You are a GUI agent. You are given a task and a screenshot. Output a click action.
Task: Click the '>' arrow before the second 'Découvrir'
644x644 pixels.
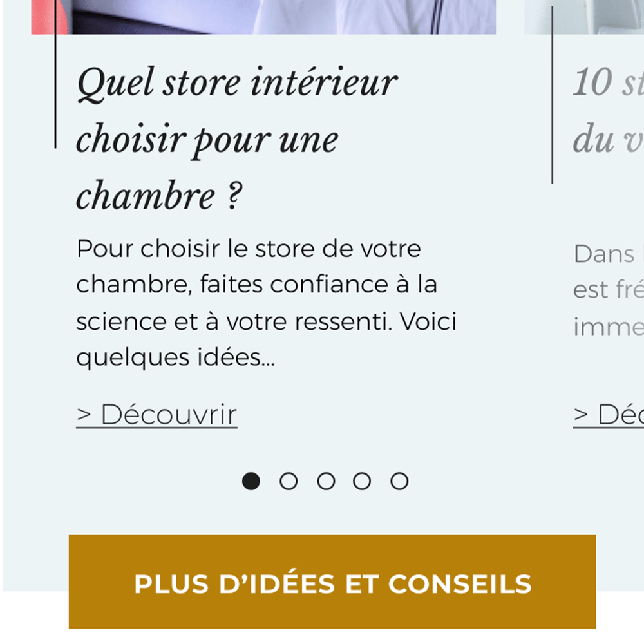coord(581,415)
